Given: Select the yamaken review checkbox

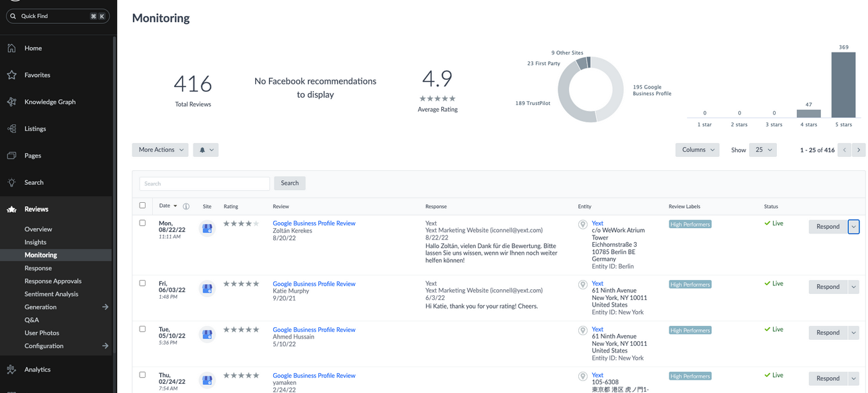Looking at the screenshot, I should [x=142, y=374].
